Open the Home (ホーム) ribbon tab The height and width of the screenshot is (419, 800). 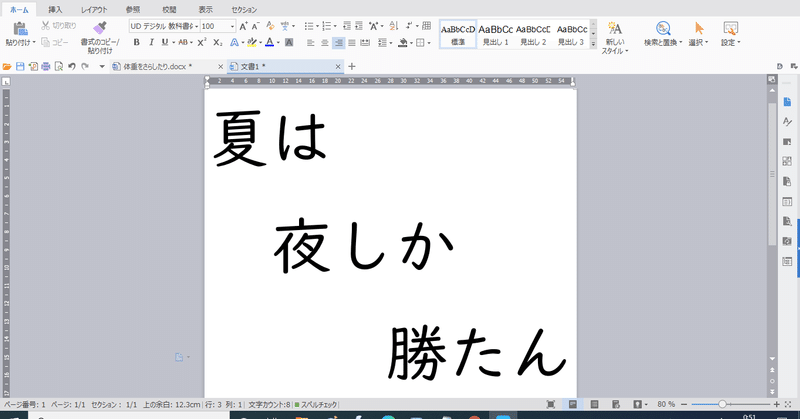point(19,10)
